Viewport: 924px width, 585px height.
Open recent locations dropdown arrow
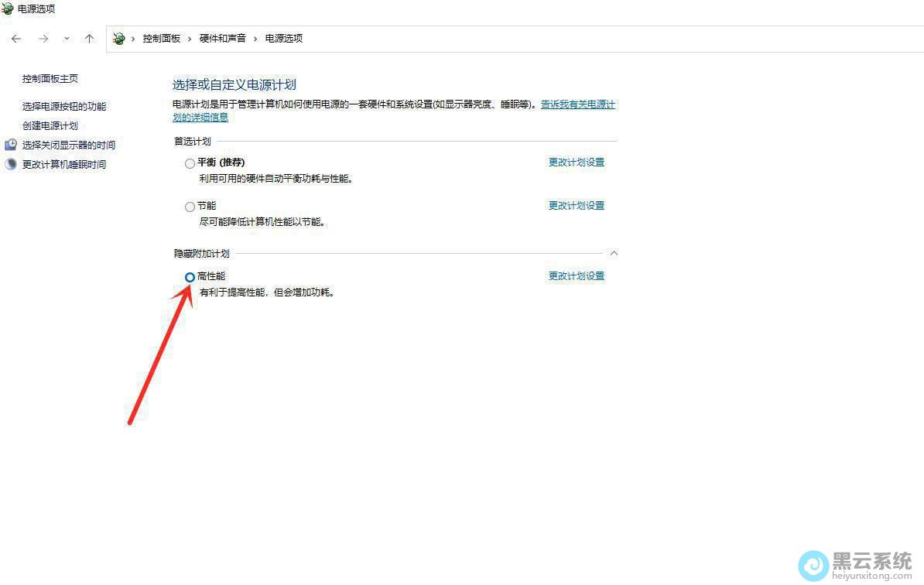click(x=67, y=39)
